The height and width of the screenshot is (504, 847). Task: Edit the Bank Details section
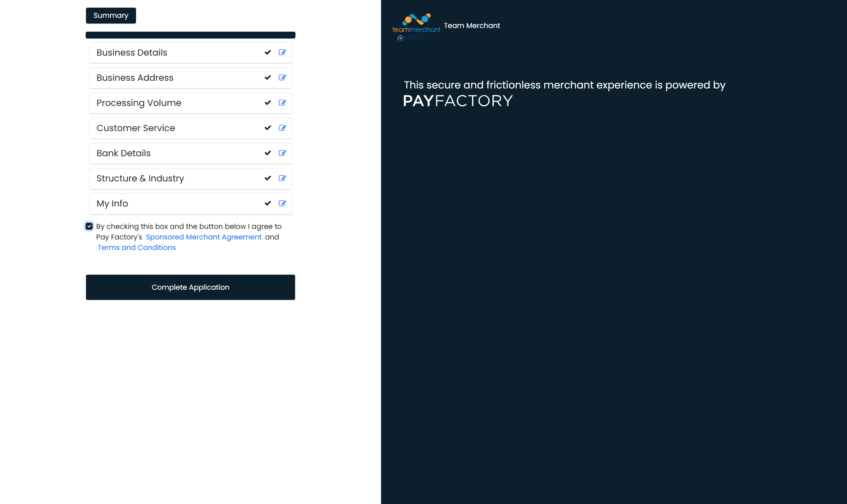pyautogui.click(x=282, y=153)
